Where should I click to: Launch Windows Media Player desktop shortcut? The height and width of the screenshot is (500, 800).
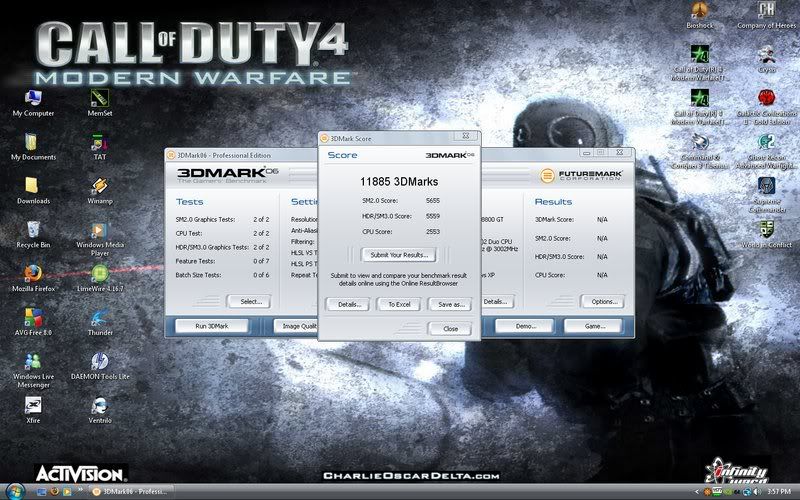point(99,239)
